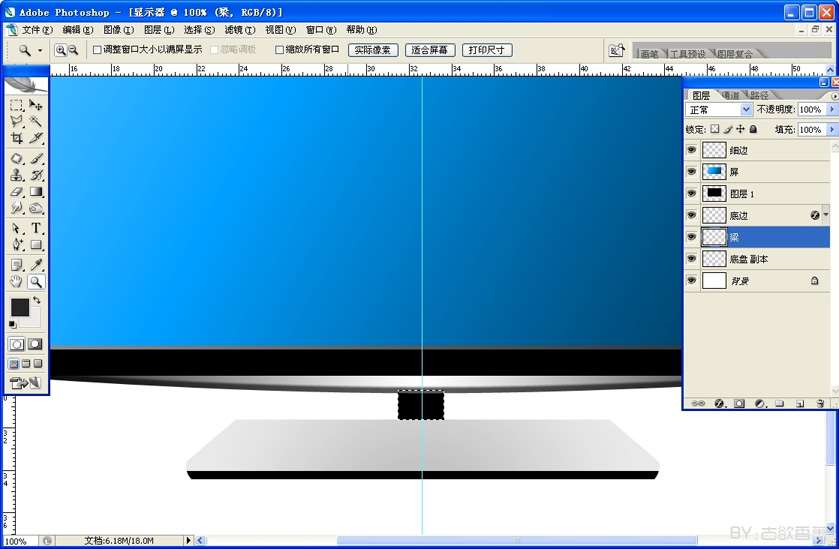Image resolution: width=839 pixels, height=549 pixels.
Task: Add layer style at panel bottom
Action: (x=719, y=403)
